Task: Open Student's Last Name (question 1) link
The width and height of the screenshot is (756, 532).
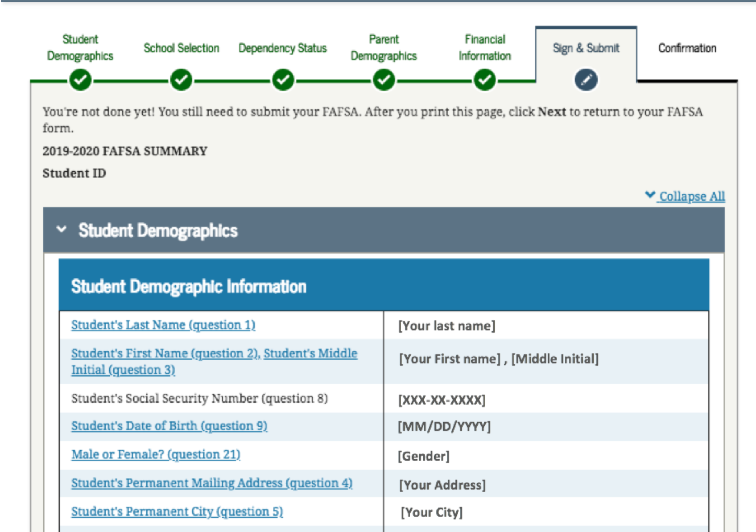Action: (x=163, y=325)
